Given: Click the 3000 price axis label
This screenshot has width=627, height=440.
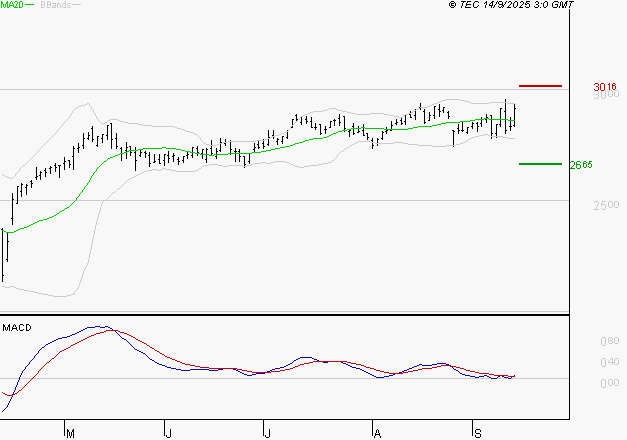Looking at the screenshot, I should pos(607,95).
